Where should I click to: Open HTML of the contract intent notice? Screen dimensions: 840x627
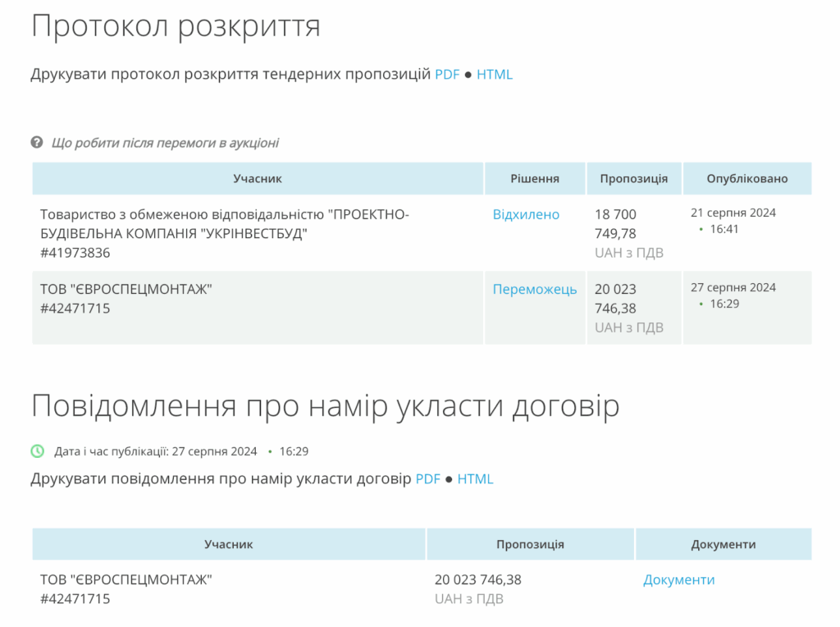pyautogui.click(x=475, y=479)
